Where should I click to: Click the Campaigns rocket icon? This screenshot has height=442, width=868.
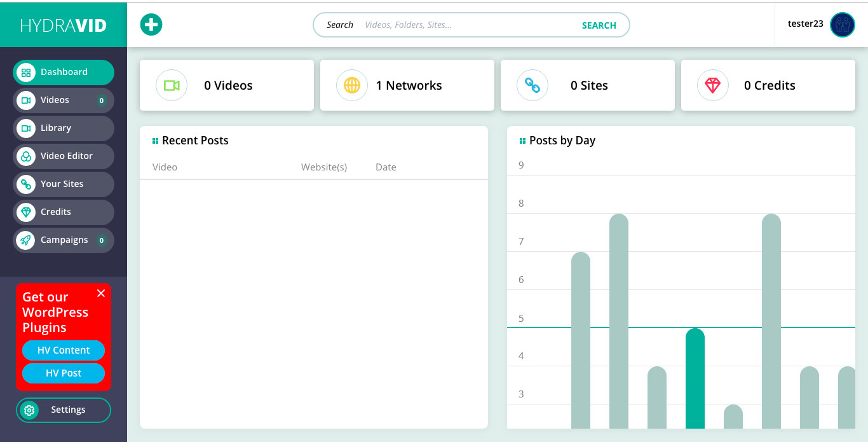pos(26,240)
